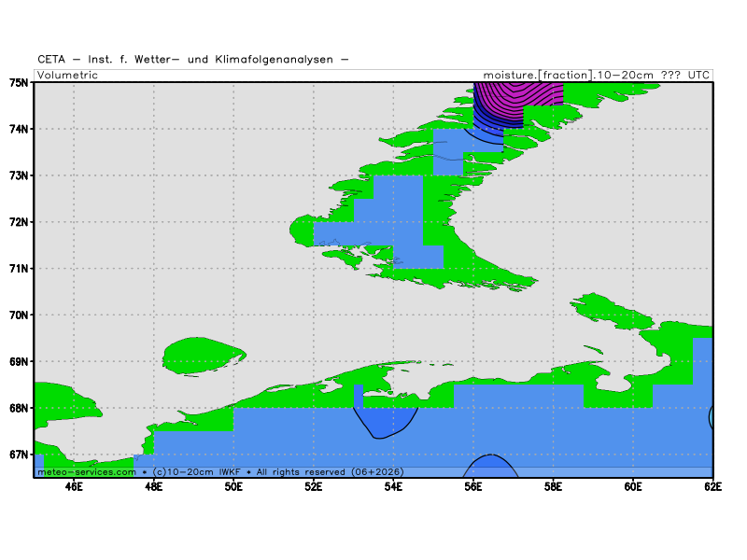The image size is (747, 560).
Task: Click the 46E longitude axis label
Action: pyautogui.click(x=73, y=486)
